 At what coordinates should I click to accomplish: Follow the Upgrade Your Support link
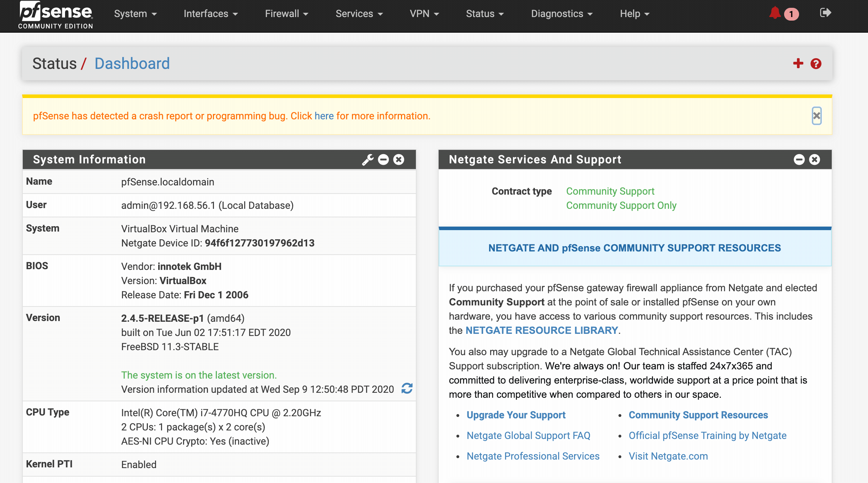pos(516,415)
